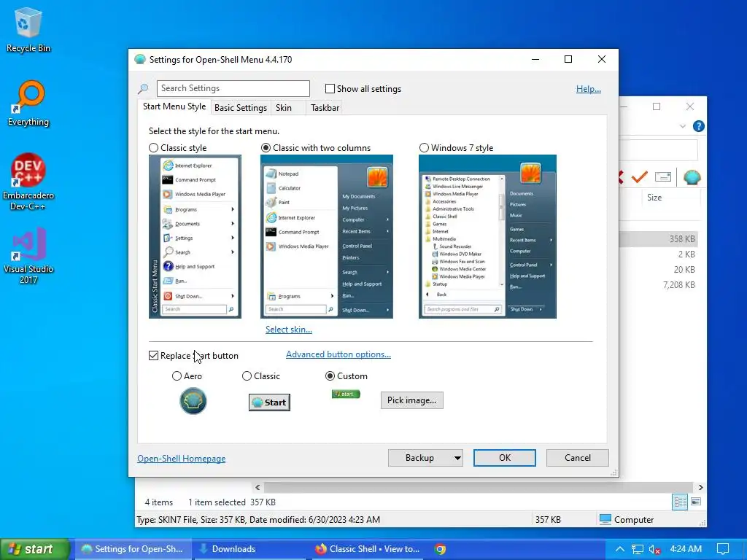Image resolution: width=747 pixels, height=560 pixels.
Task: Click the Windows 7 style preview thumbnail
Action: [x=487, y=237]
